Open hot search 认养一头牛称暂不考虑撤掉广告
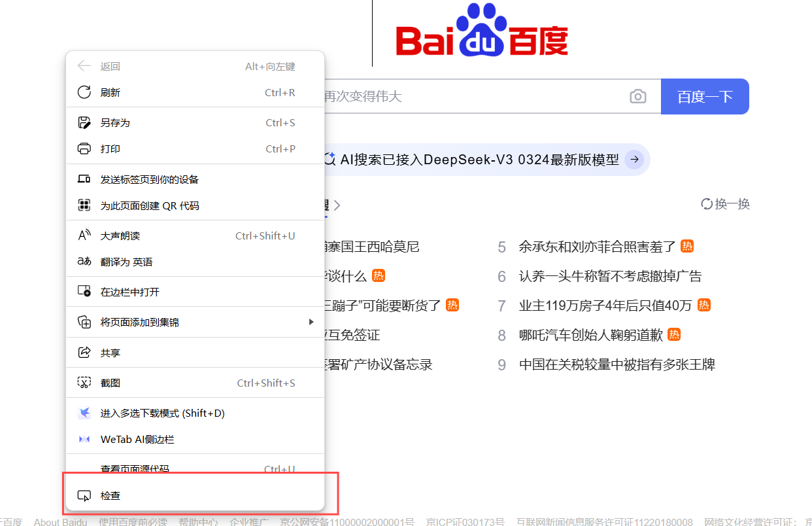Viewport: 812px width, 526px height. 610,276
